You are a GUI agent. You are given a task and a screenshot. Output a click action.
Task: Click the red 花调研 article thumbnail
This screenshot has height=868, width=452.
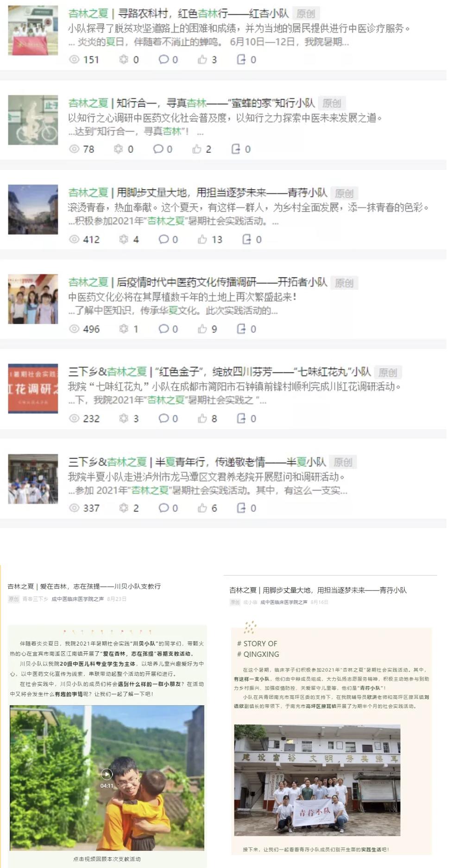click(33, 388)
